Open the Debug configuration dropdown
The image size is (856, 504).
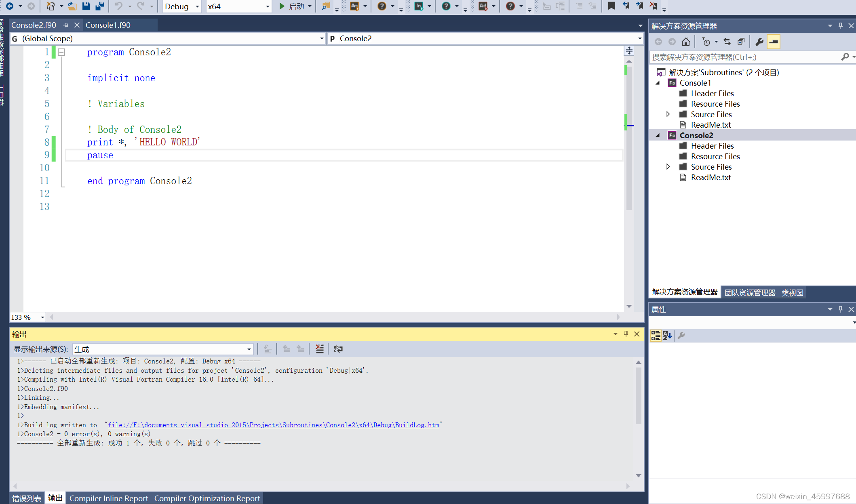pyautogui.click(x=197, y=6)
